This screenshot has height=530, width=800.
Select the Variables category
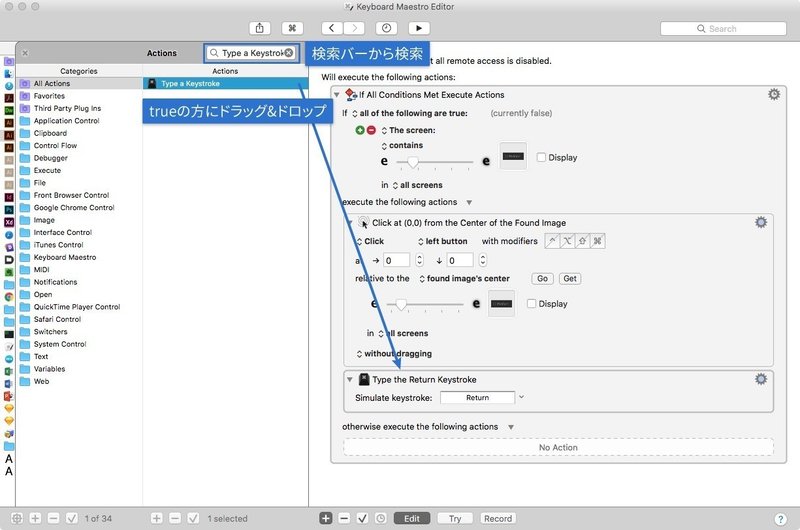[79, 369]
